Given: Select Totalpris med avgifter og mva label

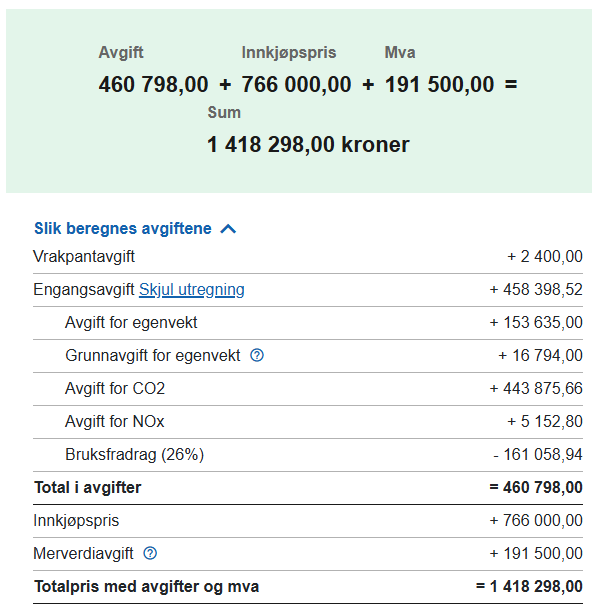Looking at the screenshot, I should pyautogui.click(x=147, y=587).
